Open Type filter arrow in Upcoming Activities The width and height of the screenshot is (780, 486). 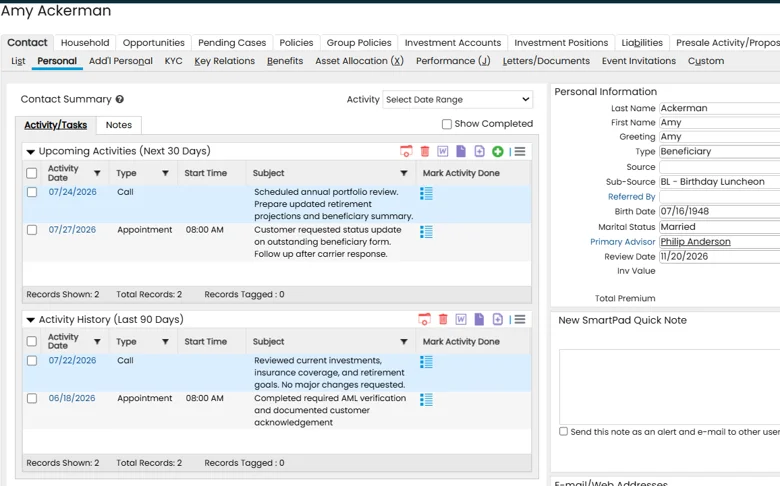pos(165,173)
